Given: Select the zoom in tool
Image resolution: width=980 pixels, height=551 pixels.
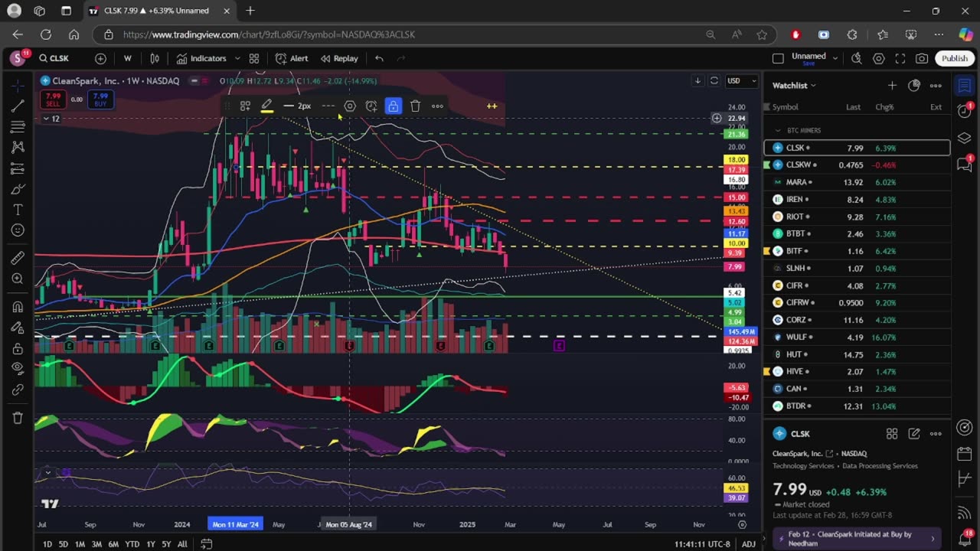Looking at the screenshot, I should [x=18, y=279].
